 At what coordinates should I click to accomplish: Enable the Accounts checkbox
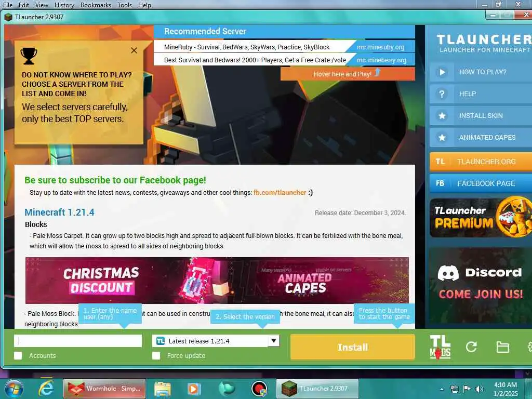[x=18, y=355]
